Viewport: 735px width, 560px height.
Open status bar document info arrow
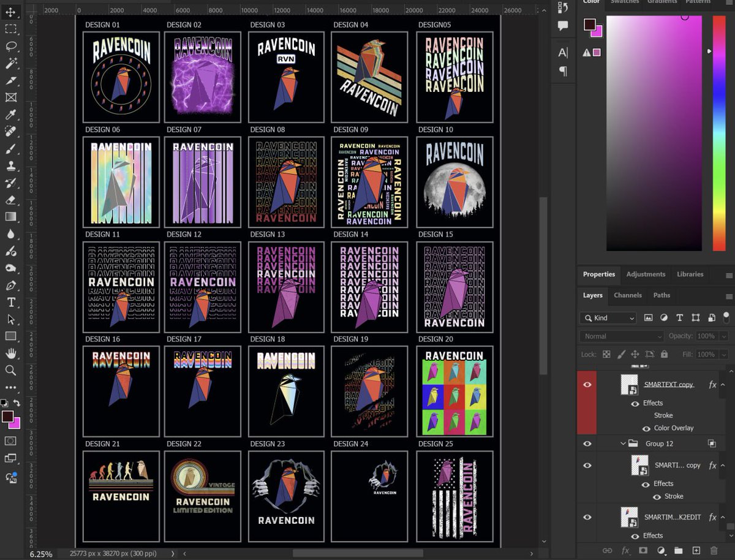(173, 553)
